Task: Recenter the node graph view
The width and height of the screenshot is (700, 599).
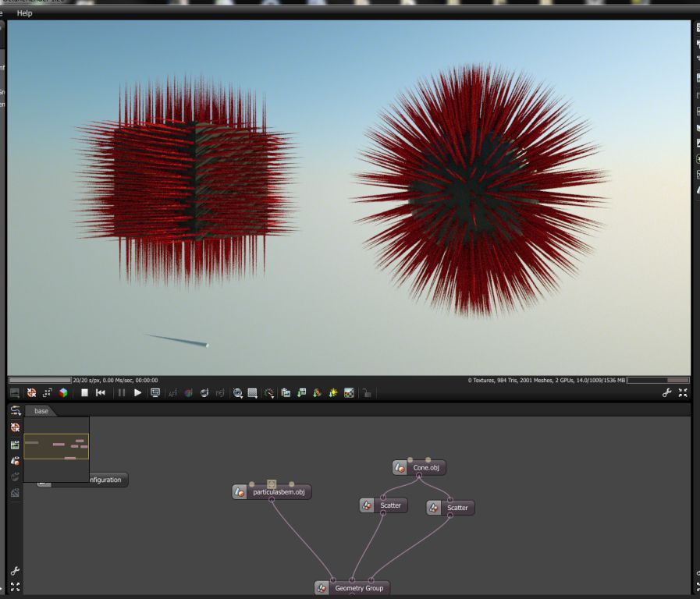Action: [15, 427]
